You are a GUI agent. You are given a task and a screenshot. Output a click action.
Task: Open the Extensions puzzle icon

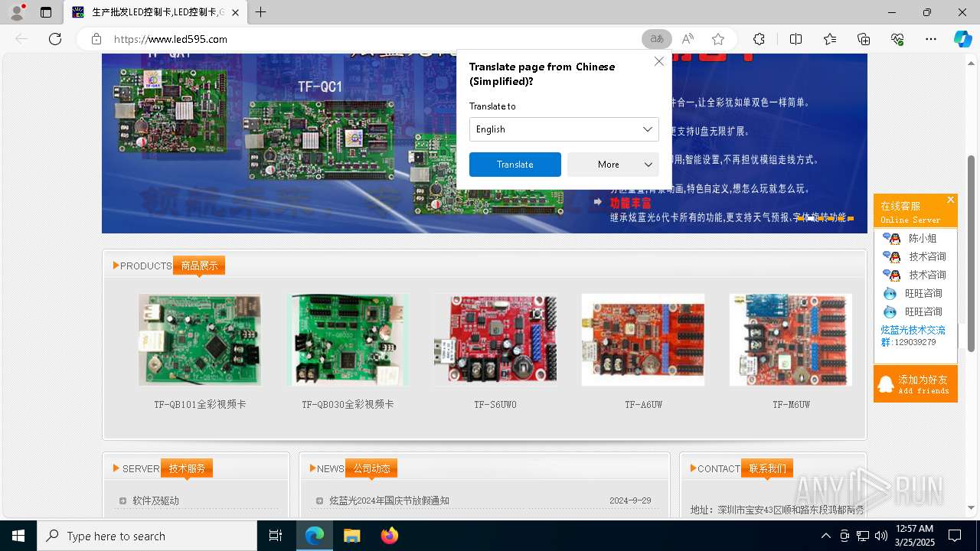click(759, 39)
